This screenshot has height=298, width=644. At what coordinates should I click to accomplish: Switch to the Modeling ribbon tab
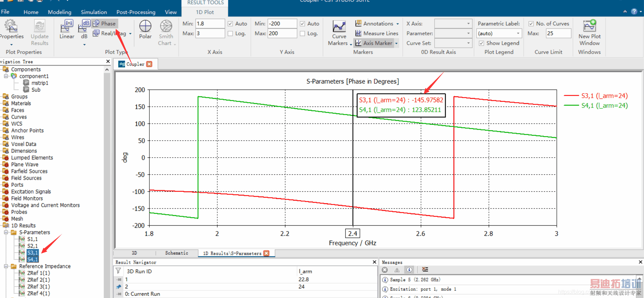[x=59, y=12]
